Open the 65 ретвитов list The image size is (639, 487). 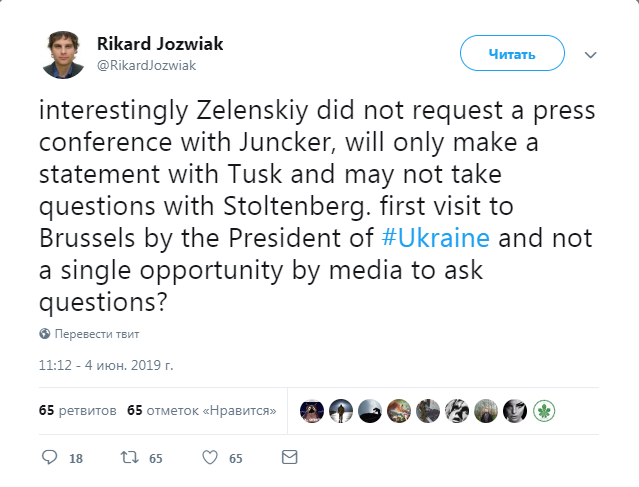78,411
